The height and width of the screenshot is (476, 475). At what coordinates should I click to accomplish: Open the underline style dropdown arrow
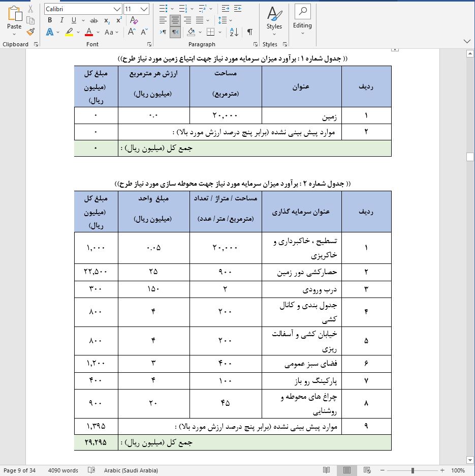pos(83,20)
